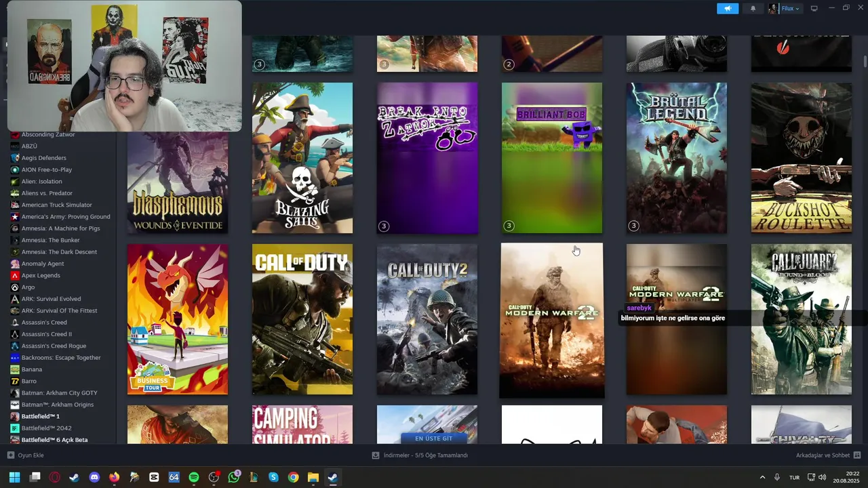The width and height of the screenshot is (868, 488).
Task: Open Discord from the taskbar
Action: pyautogui.click(x=94, y=477)
